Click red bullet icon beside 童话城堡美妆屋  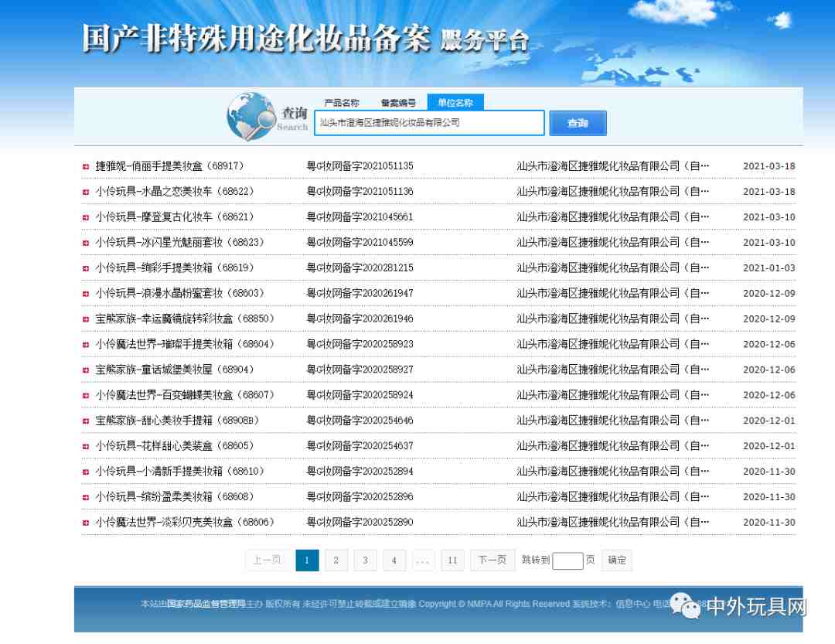coord(86,370)
